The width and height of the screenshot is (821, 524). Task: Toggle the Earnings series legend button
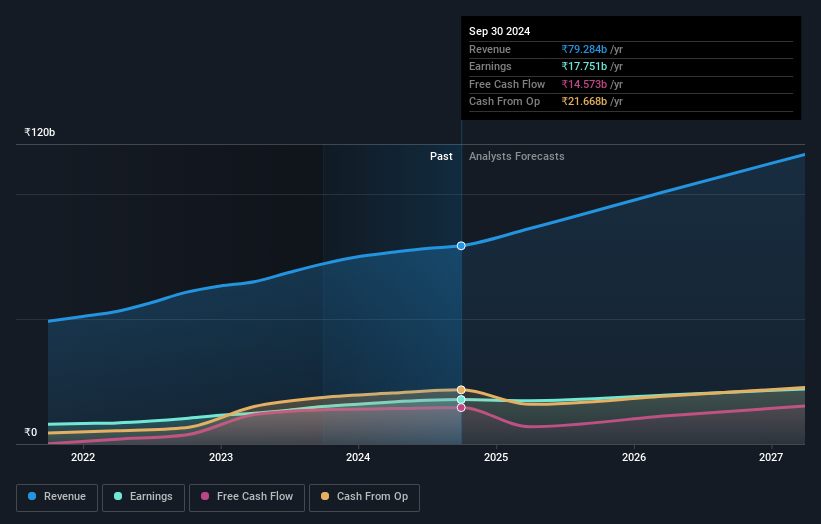(143, 497)
